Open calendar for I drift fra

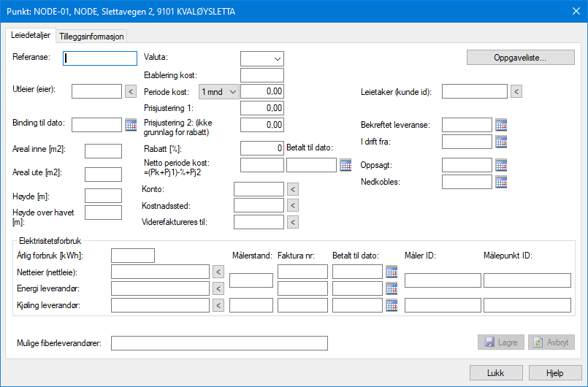tap(501, 142)
